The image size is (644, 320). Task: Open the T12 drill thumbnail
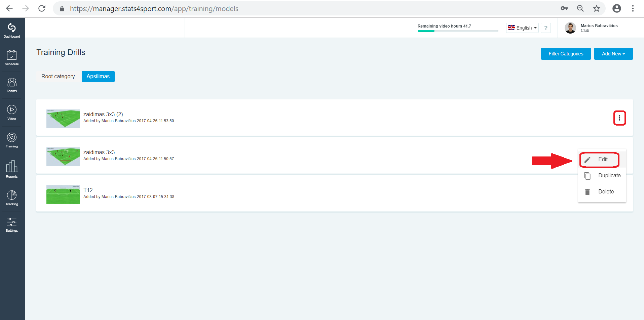63,195
